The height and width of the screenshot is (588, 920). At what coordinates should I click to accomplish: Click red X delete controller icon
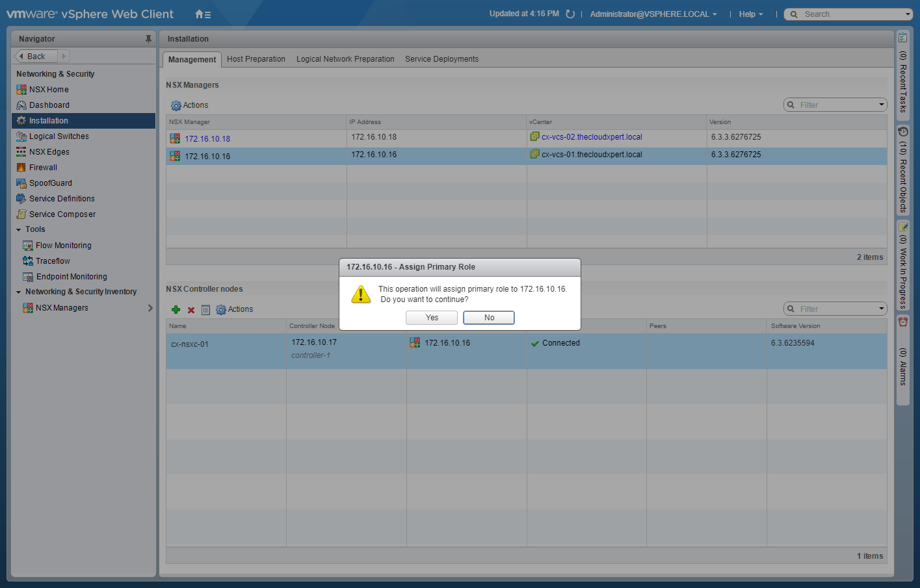point(191,310)
